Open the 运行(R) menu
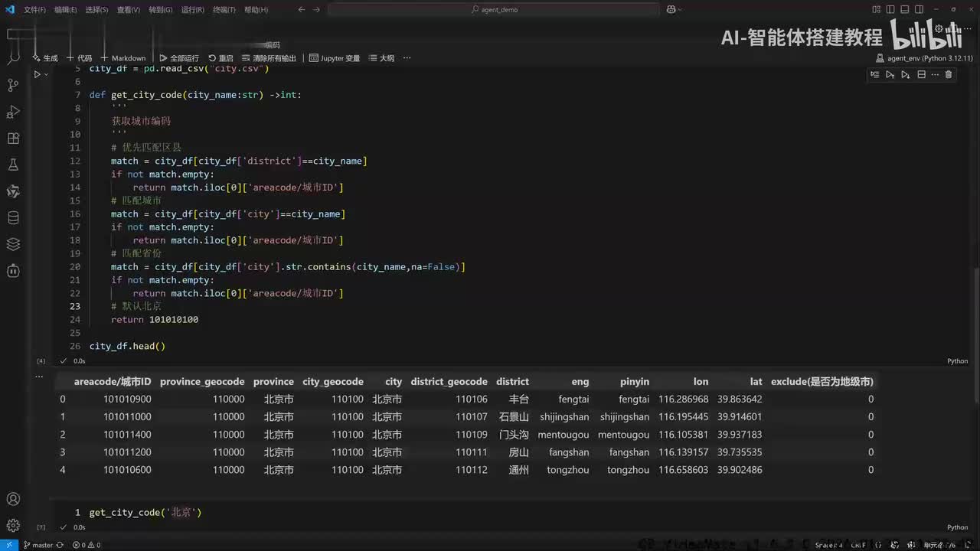The width and height of the screenshot is (980, 551). click(192, 10)
